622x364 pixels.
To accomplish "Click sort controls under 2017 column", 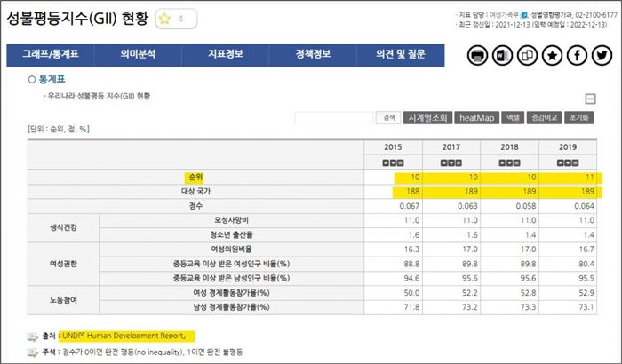I will [451, 162].
